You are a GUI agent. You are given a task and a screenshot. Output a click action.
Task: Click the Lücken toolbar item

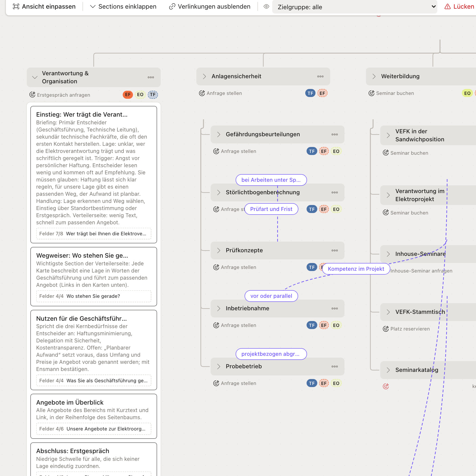tap(460, 7)
